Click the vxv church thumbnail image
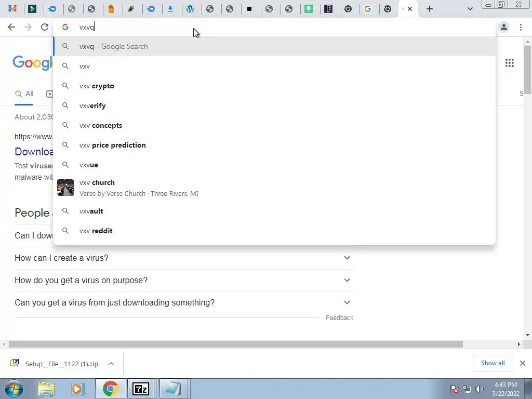Viewport: 532px width, 399px height. point(65,188)
